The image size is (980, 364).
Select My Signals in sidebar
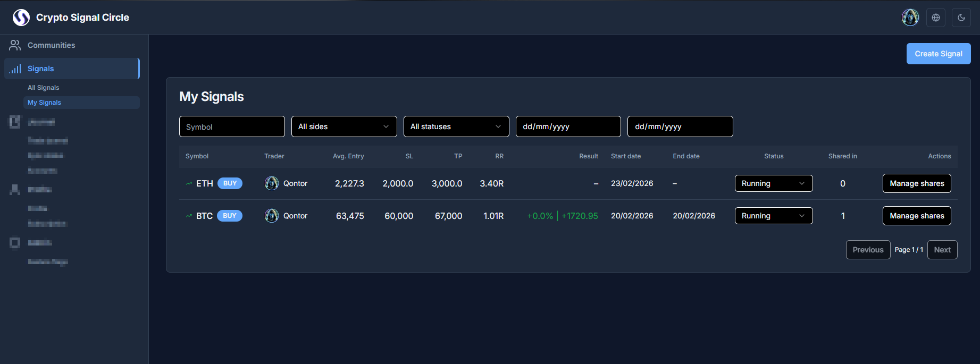tap(45, 103)
